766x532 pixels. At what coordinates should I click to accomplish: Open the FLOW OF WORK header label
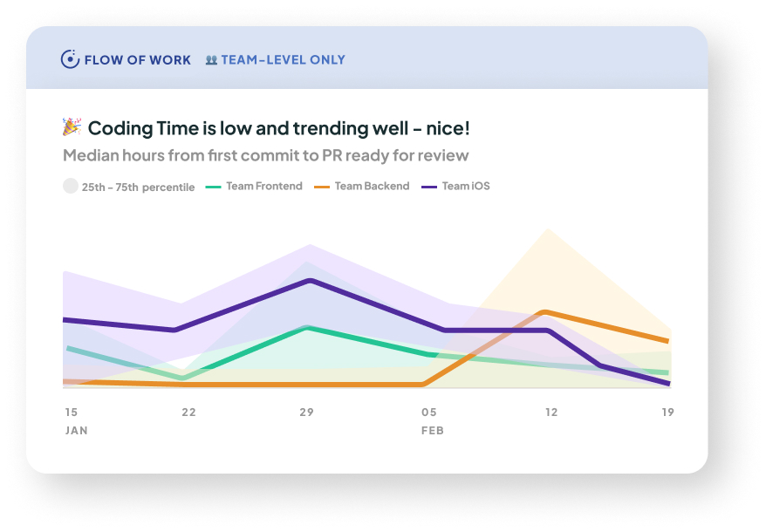click(138, 60)
